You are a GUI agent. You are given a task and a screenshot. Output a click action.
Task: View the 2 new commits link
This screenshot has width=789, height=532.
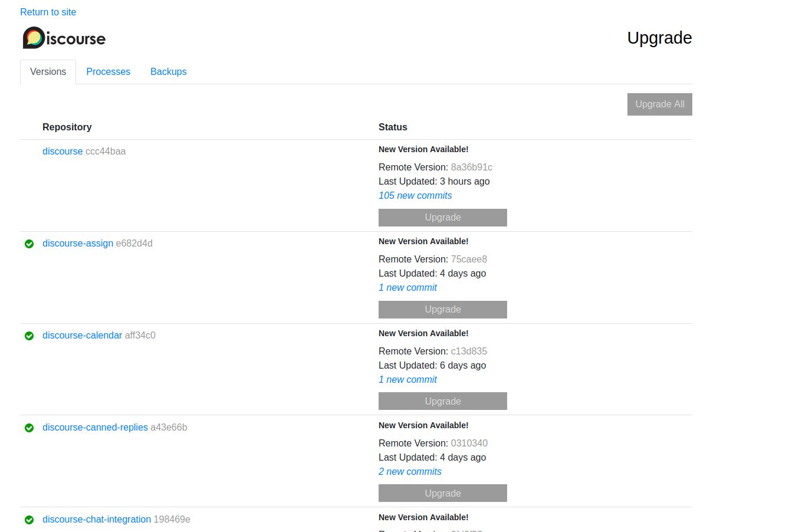pos(410,471)
